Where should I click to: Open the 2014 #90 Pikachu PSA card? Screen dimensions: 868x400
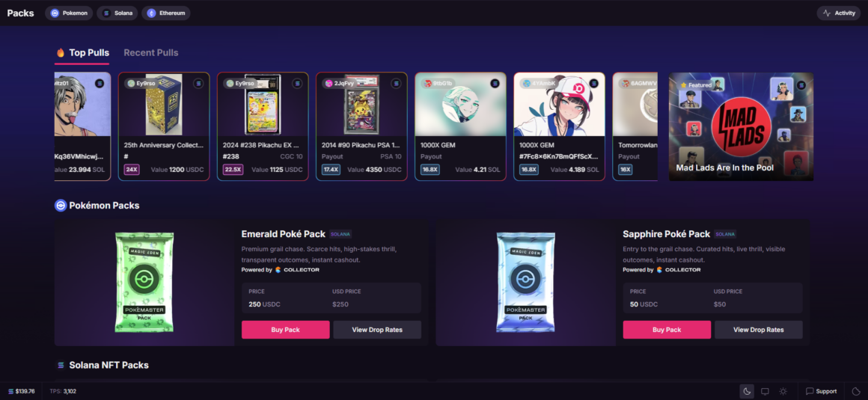coord(361,126)
